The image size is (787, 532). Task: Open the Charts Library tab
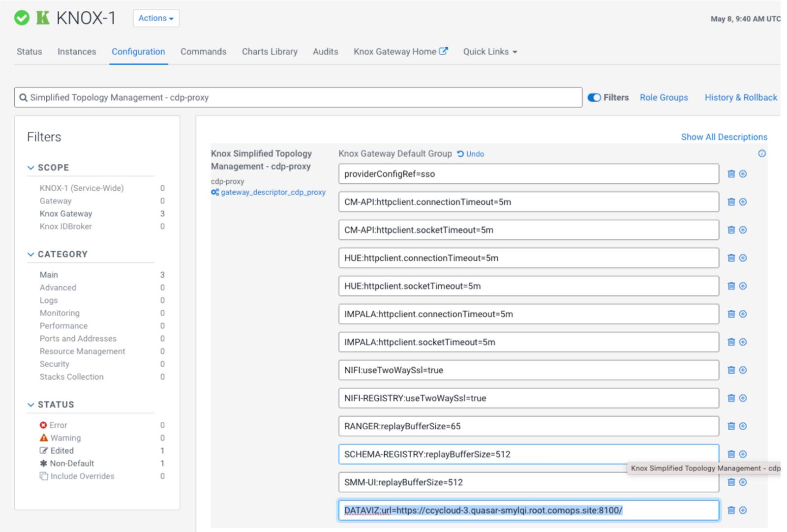270,52
